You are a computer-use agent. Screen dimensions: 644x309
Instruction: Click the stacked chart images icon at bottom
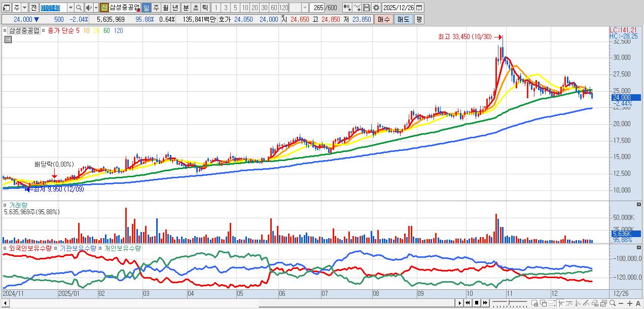603,303
